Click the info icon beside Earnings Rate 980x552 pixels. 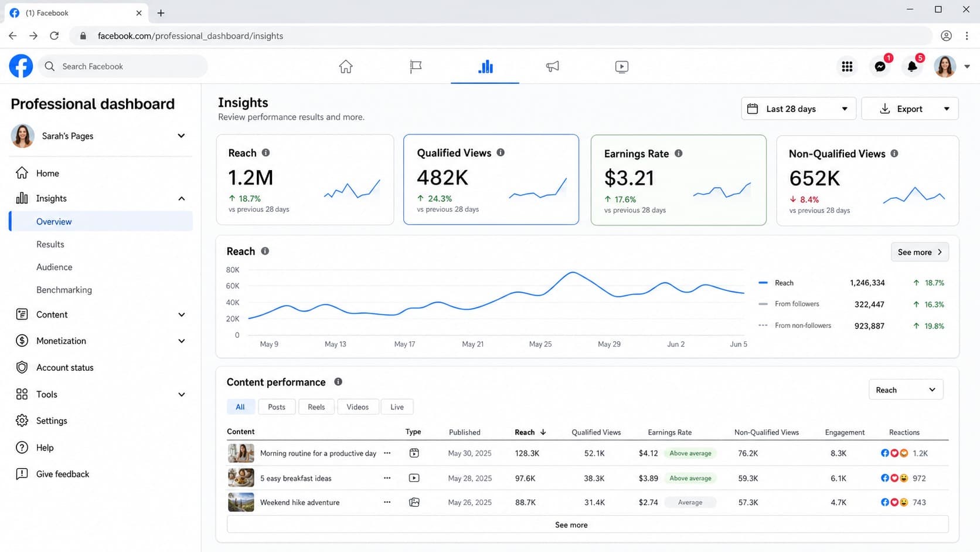click(x=678, y=153)
